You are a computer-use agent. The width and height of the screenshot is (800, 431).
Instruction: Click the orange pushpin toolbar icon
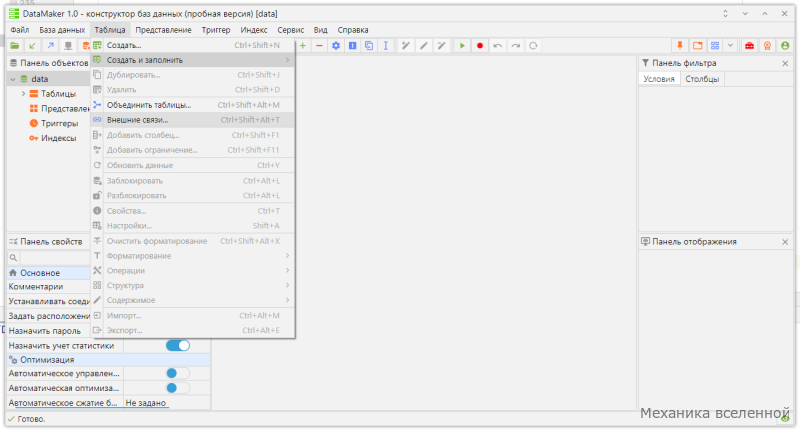pyautogui.click(x=680, y=46)
